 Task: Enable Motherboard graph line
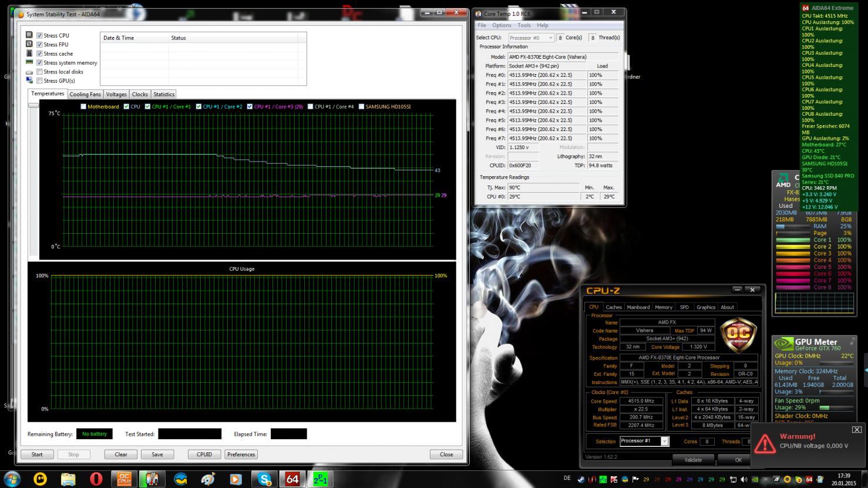click(x=83, y=106)
